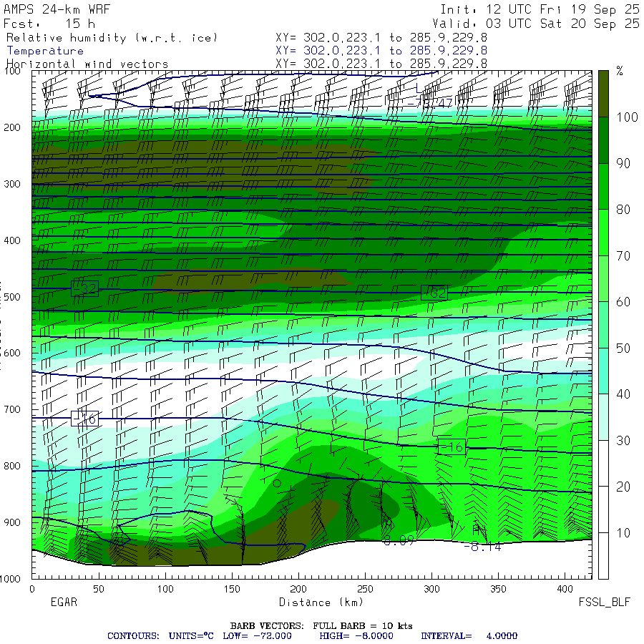Select the left -16 contour label
This screenshot has width=644, height=644.
(x=84, y=419)
